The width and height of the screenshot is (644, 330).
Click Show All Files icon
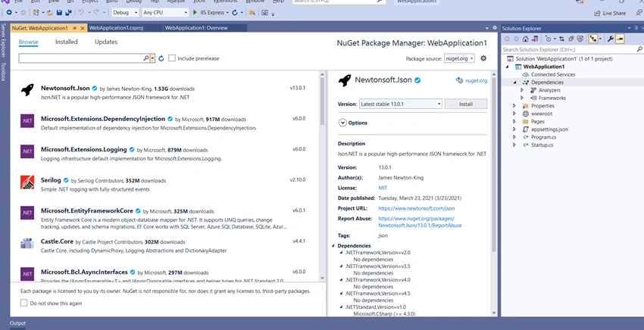[580, 39]
